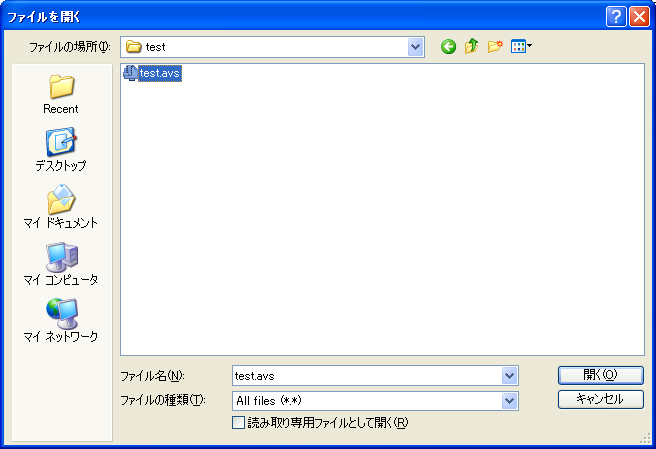Go up one folder level

click(471, 47)
